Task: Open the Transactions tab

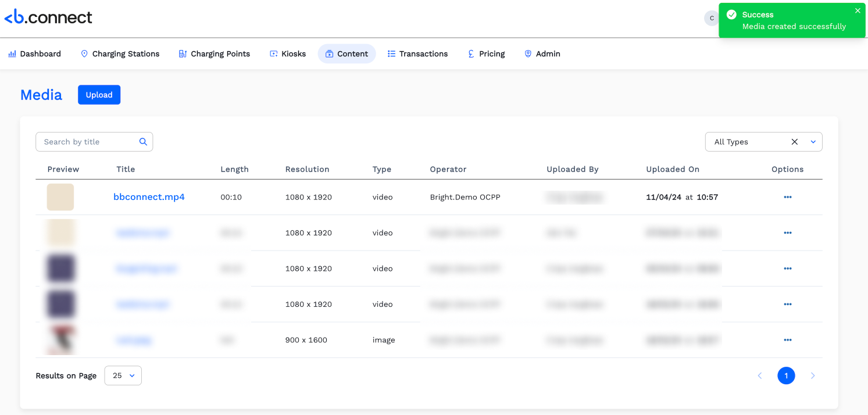Action: pyautogui.click(x=417, y=53)
